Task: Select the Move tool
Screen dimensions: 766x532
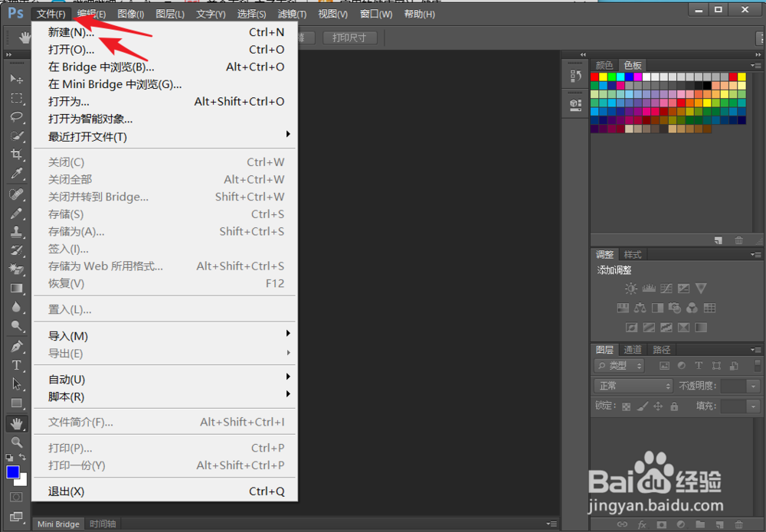Action: (17, 79)
